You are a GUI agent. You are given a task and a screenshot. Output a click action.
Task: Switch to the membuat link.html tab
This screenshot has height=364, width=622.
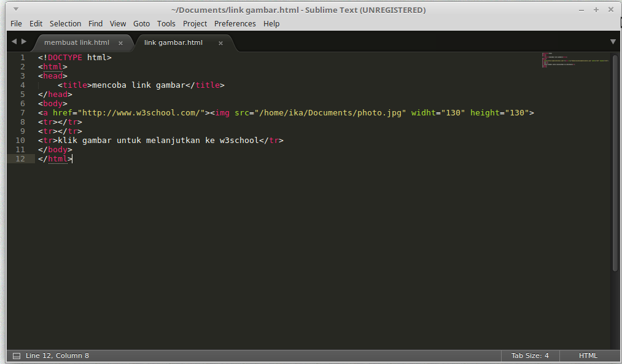(x=77, y=42)
